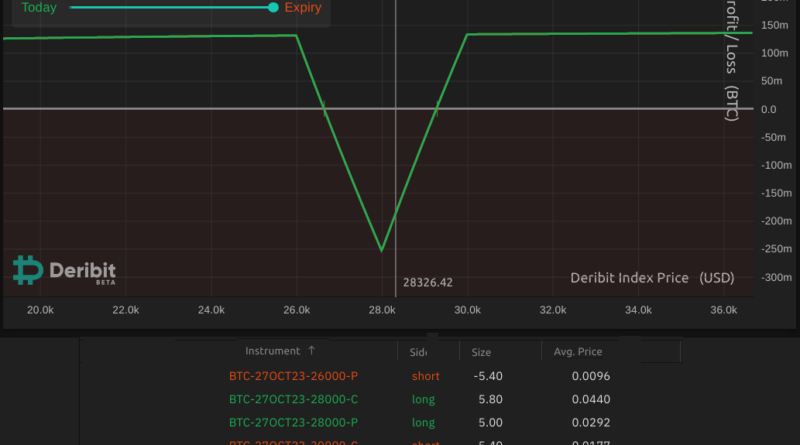Screen dimensions: 800x445
Task: Click the average price 0.0440 cell
Action: point(590,397)
